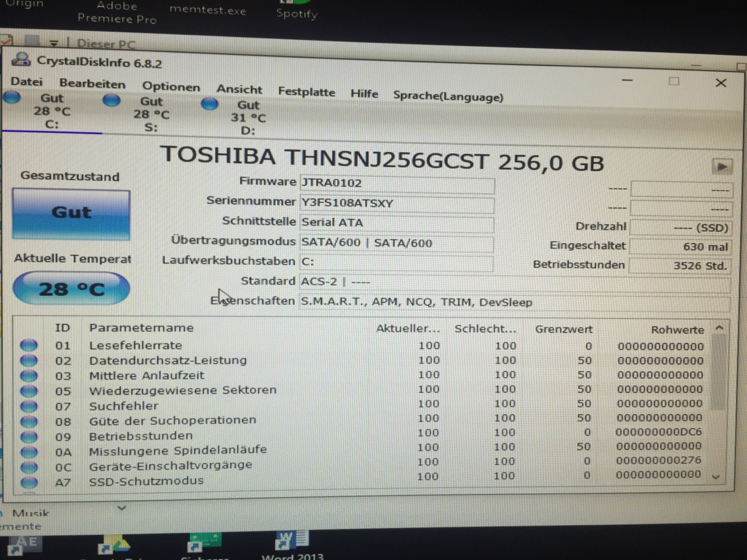This screenshot has width=747, height=560.
Task: Click the ID column header
Action: (x=62, y=328)
